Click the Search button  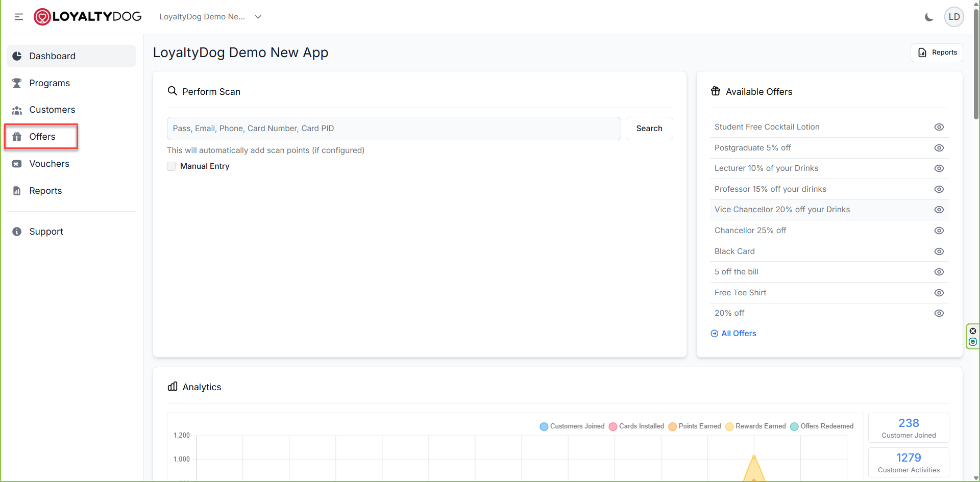(x=649, y=129)
